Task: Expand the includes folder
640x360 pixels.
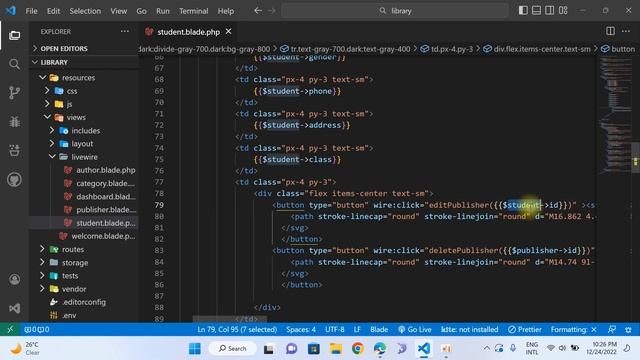Action: click(x=85, y=131)
